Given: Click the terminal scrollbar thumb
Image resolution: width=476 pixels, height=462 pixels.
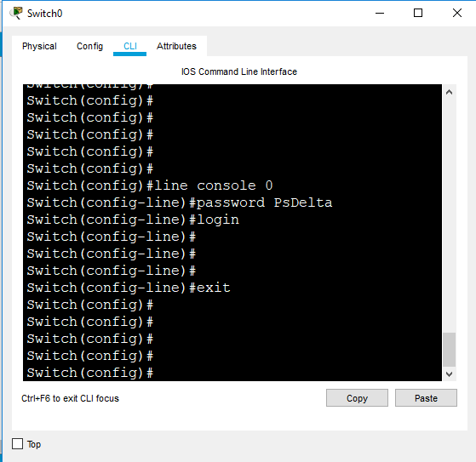Looking at the screenshot, I should tap(450, 350).
